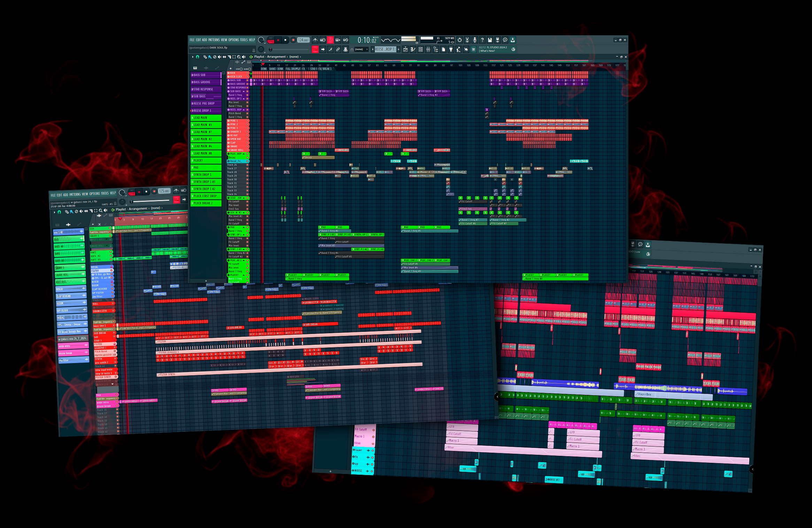
Task: Click the 124.000 tempo field
Action: 302,40
